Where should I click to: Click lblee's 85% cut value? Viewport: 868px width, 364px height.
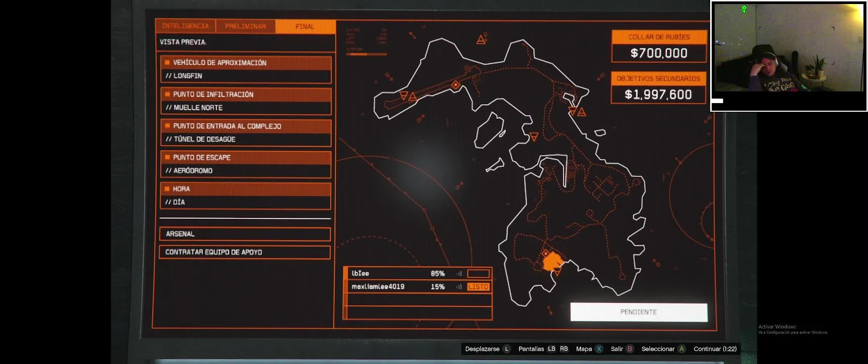[x=438, y=274]
